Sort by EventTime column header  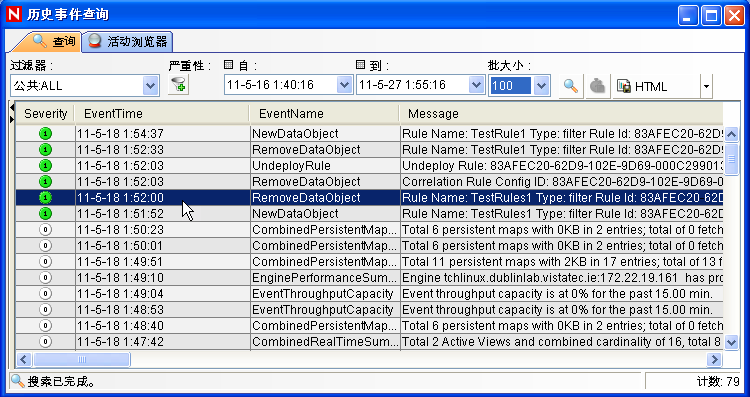tap(162, 114)
